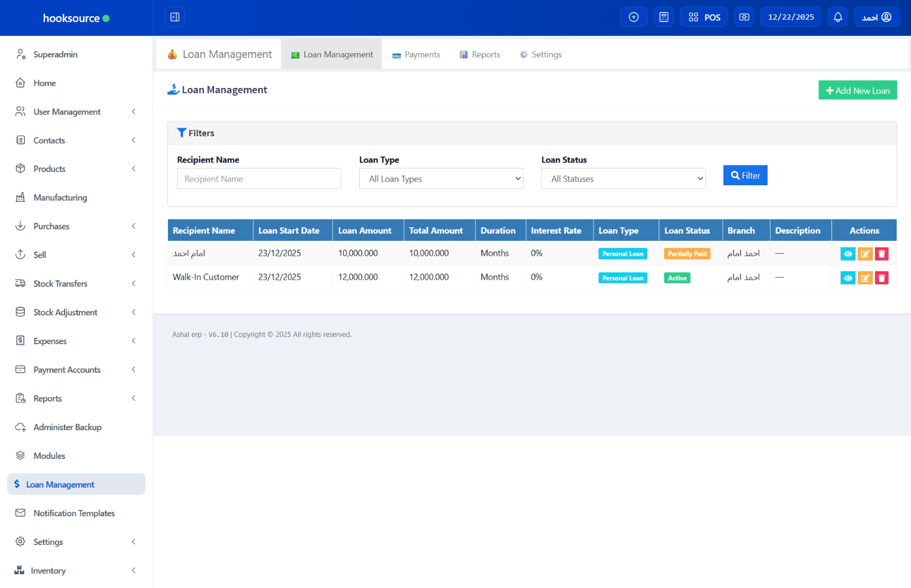The width and height of the screenshot is (911, 588).
Task: Click the Recipient Name input field
Action: [259, 179]
